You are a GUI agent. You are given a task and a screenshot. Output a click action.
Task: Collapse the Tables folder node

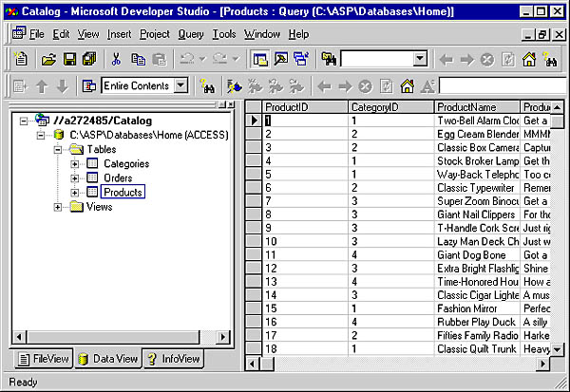pos(59,150)
